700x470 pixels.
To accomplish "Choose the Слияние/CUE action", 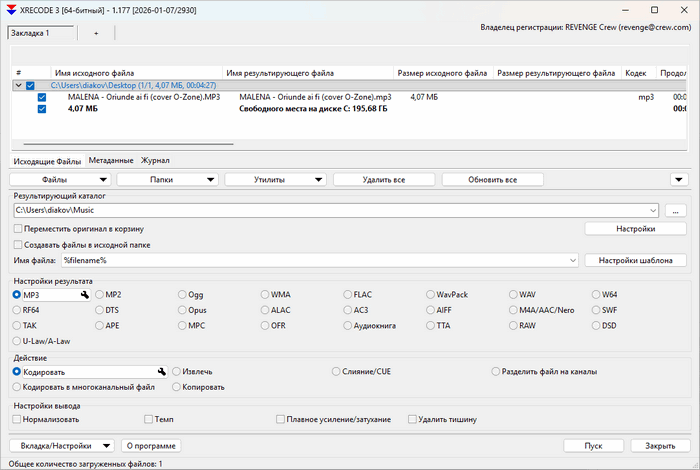I will (336, 371).
